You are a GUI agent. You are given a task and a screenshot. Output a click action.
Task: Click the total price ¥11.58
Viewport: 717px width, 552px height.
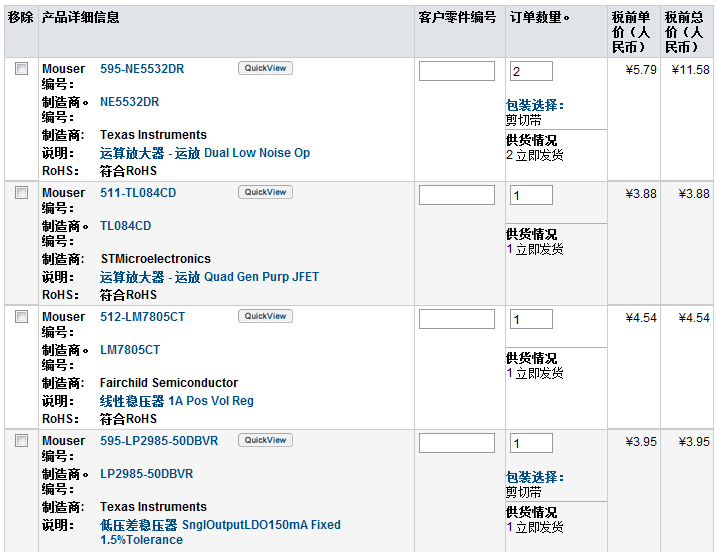690,70
